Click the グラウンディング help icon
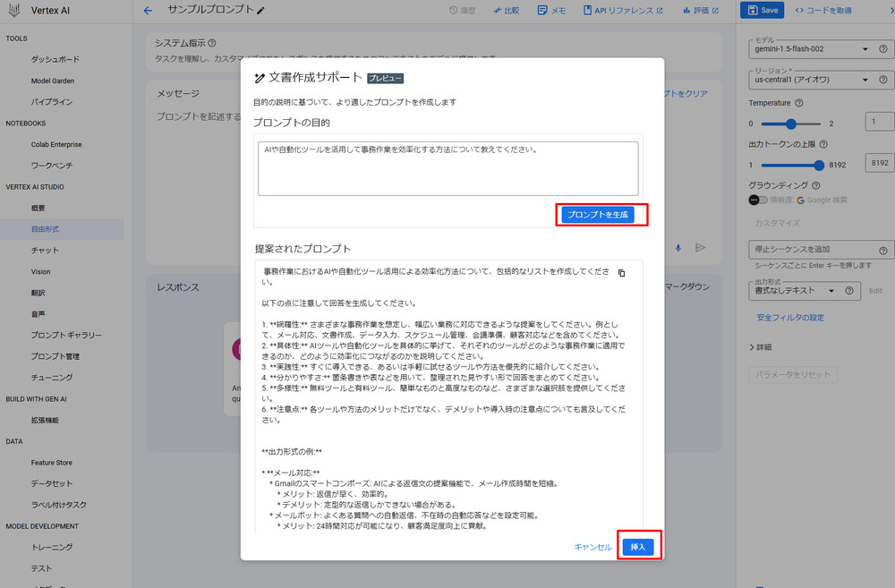The height and width of the screenshot is (588, 895). [815, 185]
